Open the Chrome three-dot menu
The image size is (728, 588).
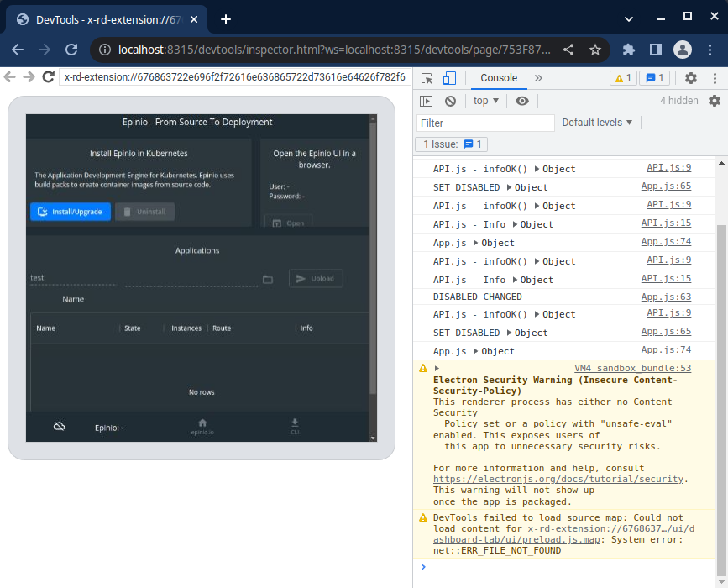pos(710,50)
